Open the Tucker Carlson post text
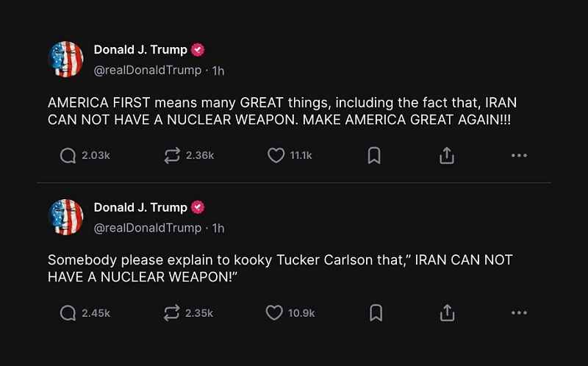 tap(280, 268)
